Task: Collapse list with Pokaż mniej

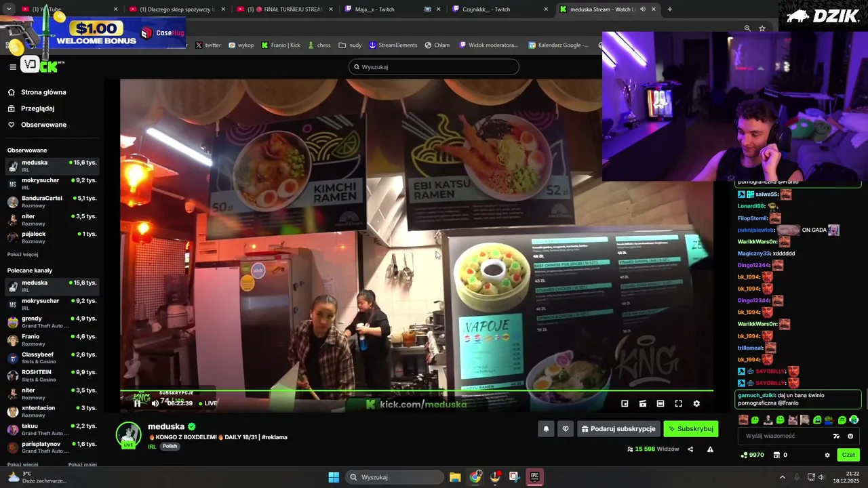Action: [x=83, y=465]
